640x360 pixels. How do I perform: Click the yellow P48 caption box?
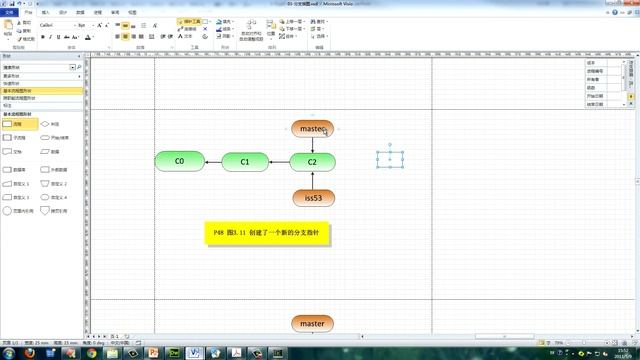(267, 233)
